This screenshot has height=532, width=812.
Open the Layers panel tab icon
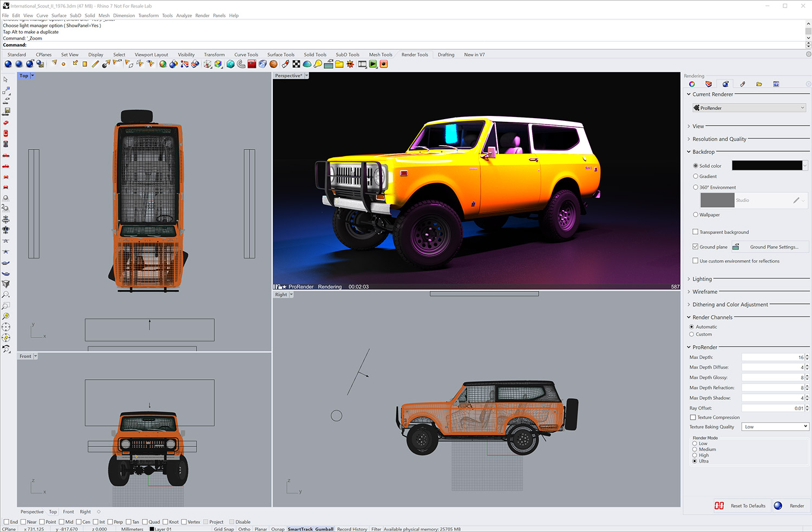[709, 84]
